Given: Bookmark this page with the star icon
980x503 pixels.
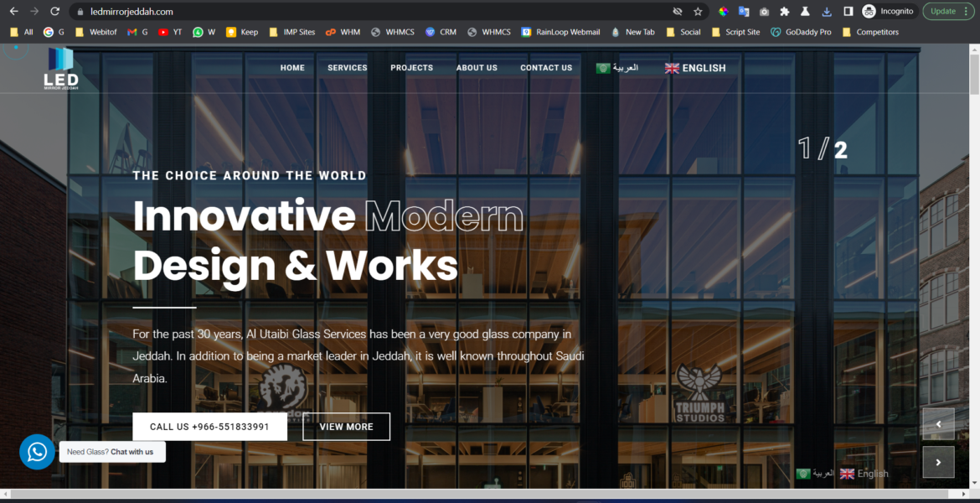Looking at the screenshot, I should click(698, 12).
